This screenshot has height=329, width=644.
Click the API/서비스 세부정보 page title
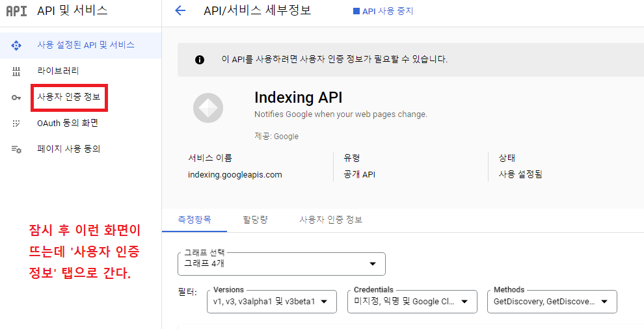257,10
